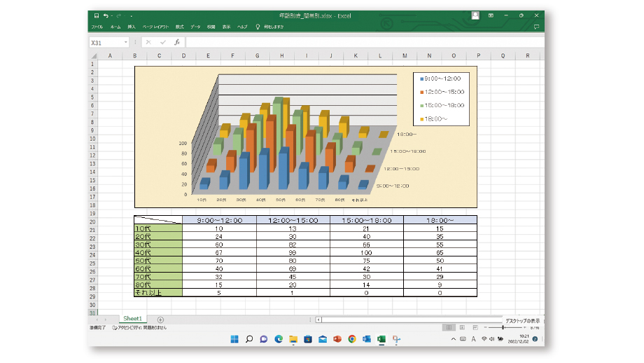Switch to Page Break Preview
This screenshot has height=363, width=644.
(x=475, y=328)
